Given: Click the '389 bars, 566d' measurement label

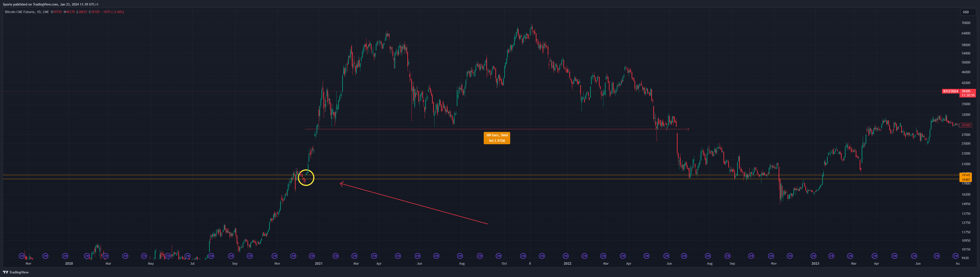Looking at the screenshot, I should click(497, 135).
